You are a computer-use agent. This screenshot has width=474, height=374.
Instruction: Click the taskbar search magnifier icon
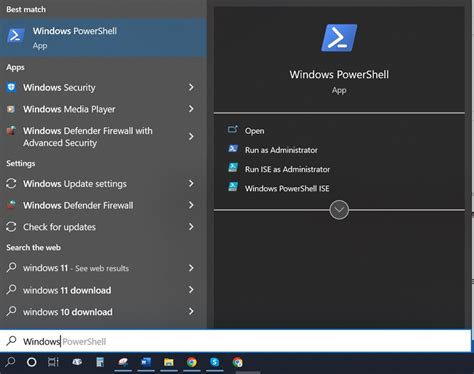tap(10, 362)
